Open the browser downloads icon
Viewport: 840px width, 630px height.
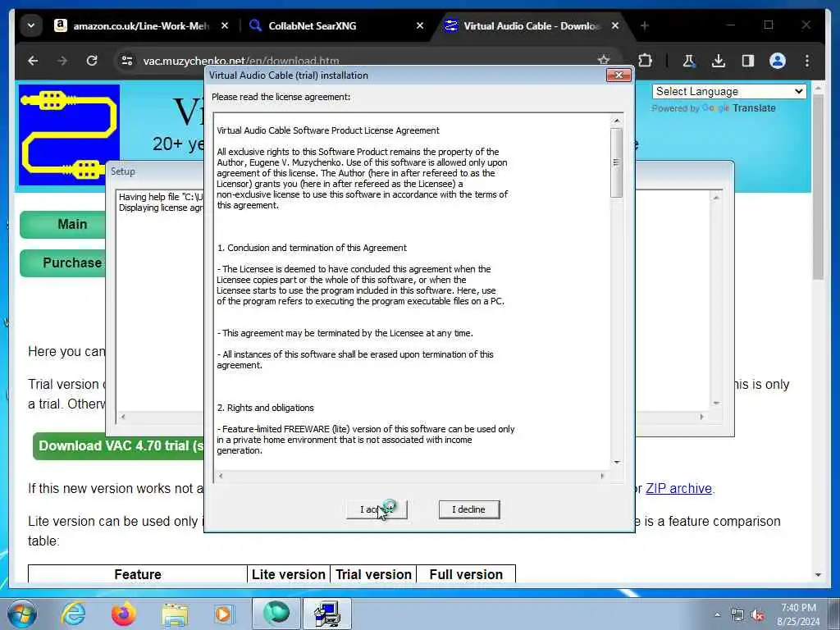point(719,61)
